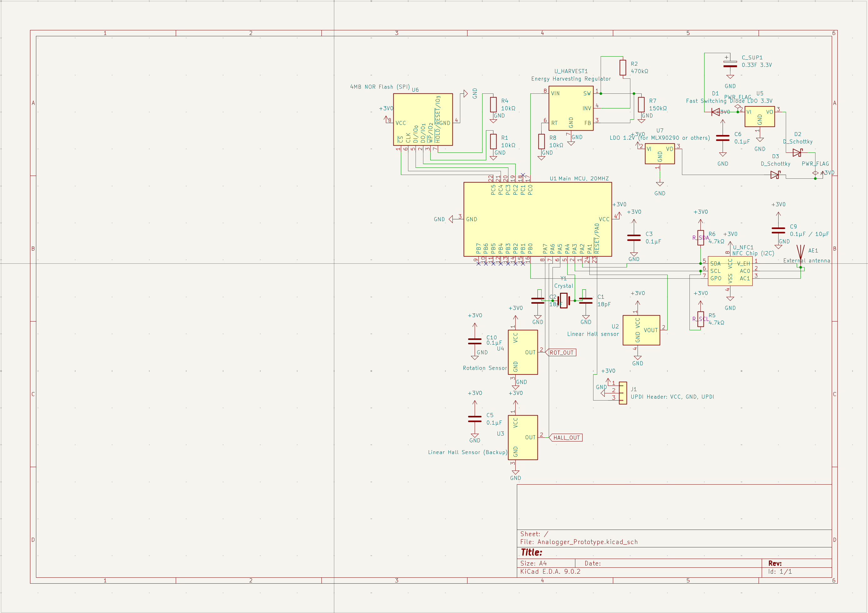Click the '4MB NOR Flash (SPI)' text
The width and height of the screenshot is (868, 613).
click(380, 87)
